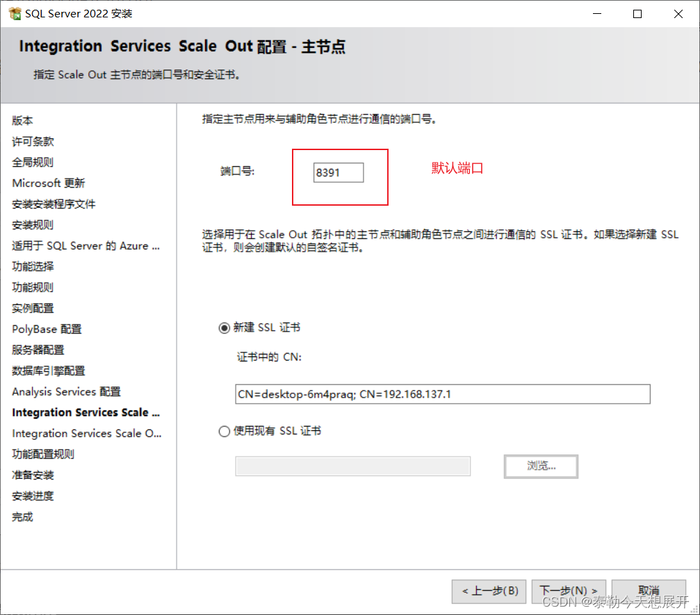Select the 功能配置规则 step
700x615 pixels.
click(43, 454)
